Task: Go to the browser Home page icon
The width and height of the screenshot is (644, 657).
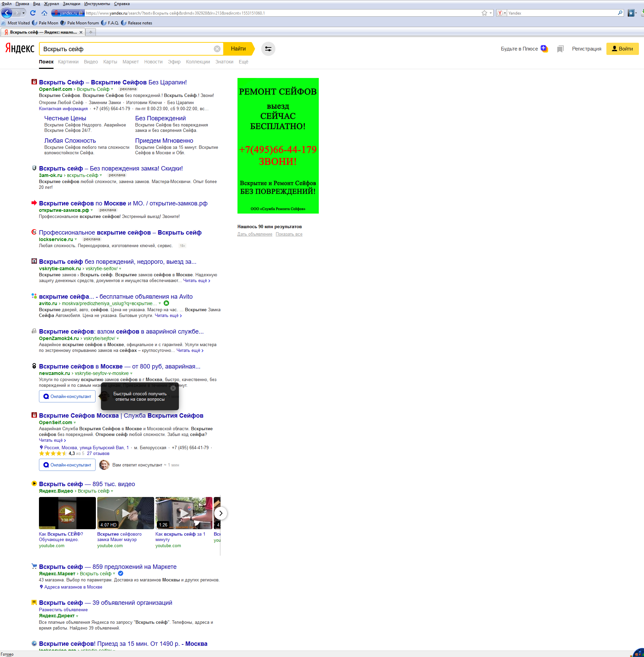Action: click(44, 13)
